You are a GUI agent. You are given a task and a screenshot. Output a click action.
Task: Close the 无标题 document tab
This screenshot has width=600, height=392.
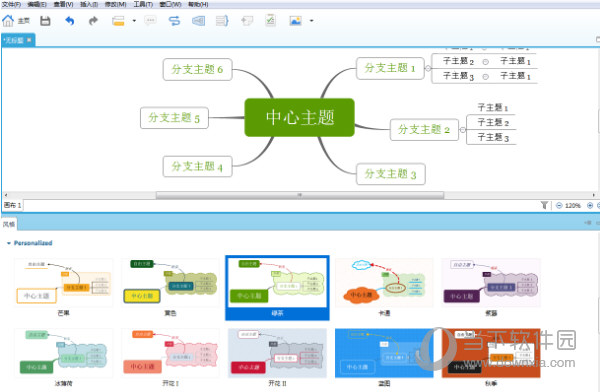click(29, 40)
